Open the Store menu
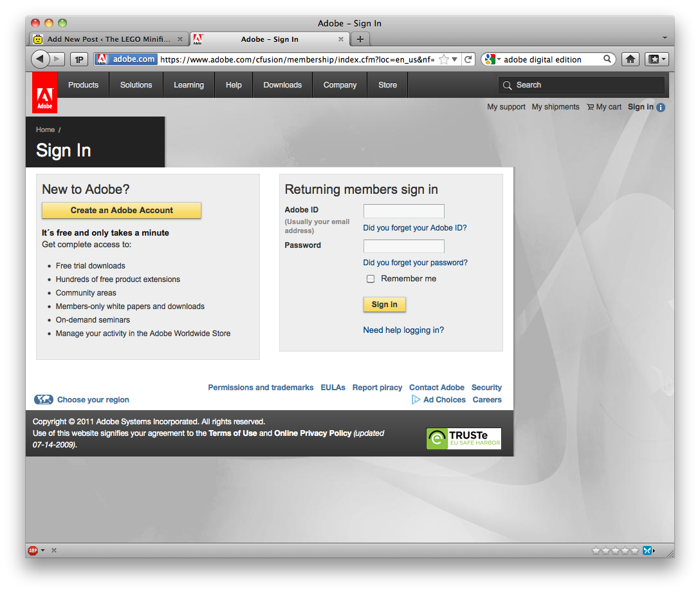Image resolution: width=700 pixels, height=593 pixels. 387,85
